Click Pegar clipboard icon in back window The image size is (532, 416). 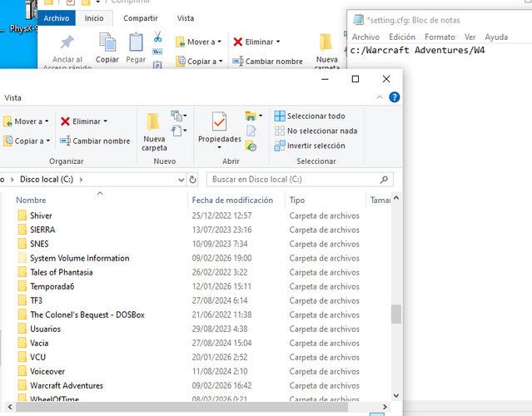[136, 43]
